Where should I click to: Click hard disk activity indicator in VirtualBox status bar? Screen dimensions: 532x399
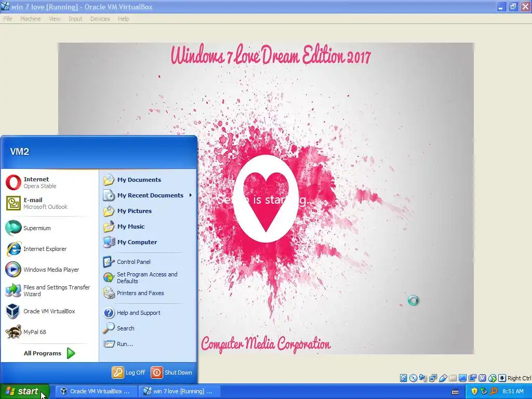tap(403, 378)
